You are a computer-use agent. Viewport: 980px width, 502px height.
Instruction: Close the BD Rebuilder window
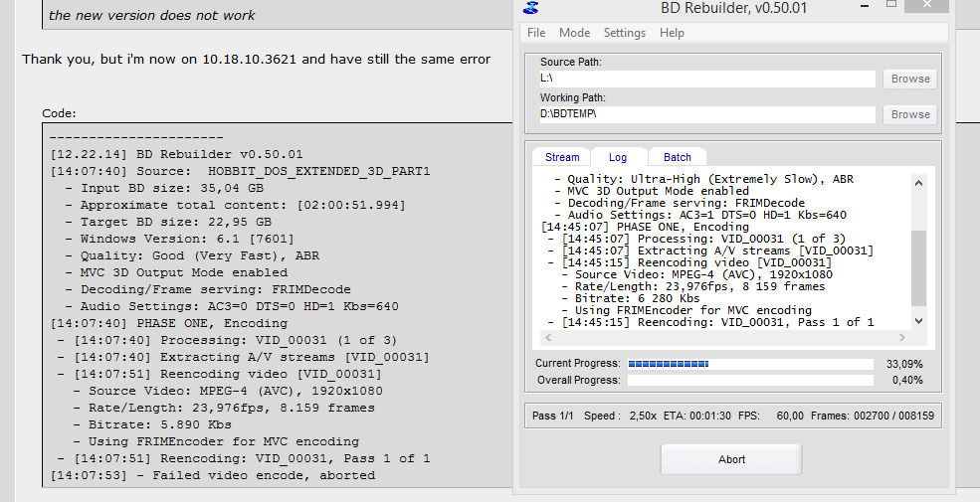point(927,5)
